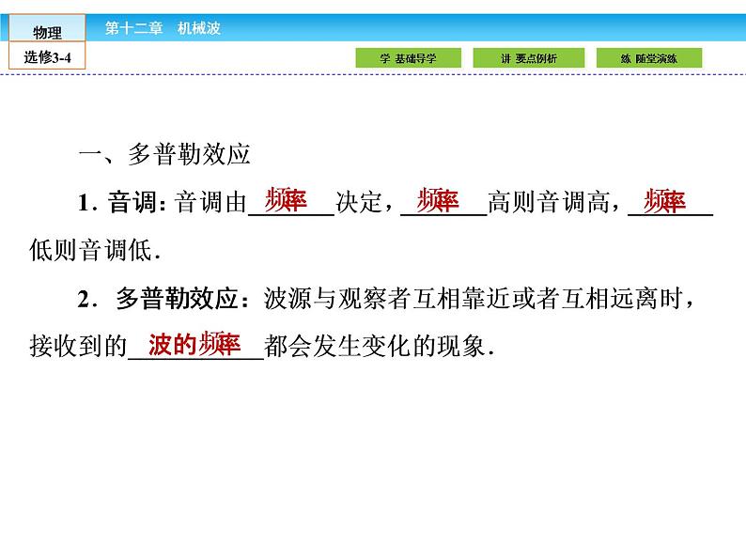Open the 学 基础导学 section button
Viewport: 746px width, 560px height.
pos(408,58)
